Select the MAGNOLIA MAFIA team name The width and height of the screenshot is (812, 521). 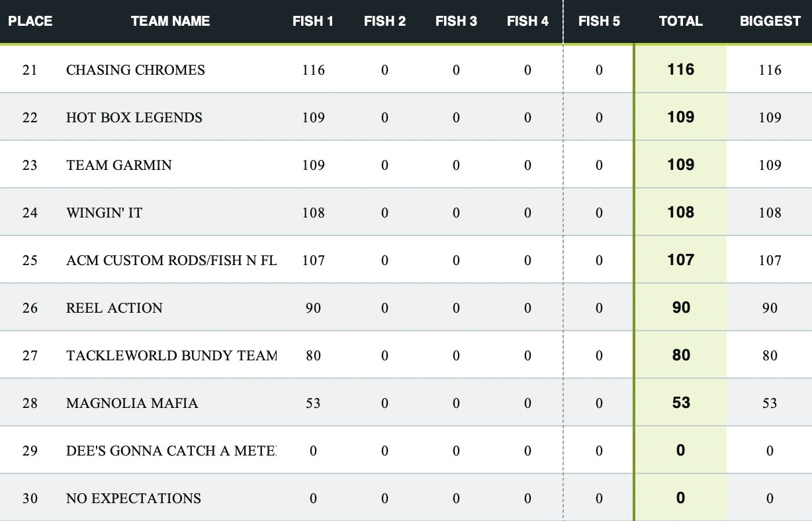(x=132, y=403)
